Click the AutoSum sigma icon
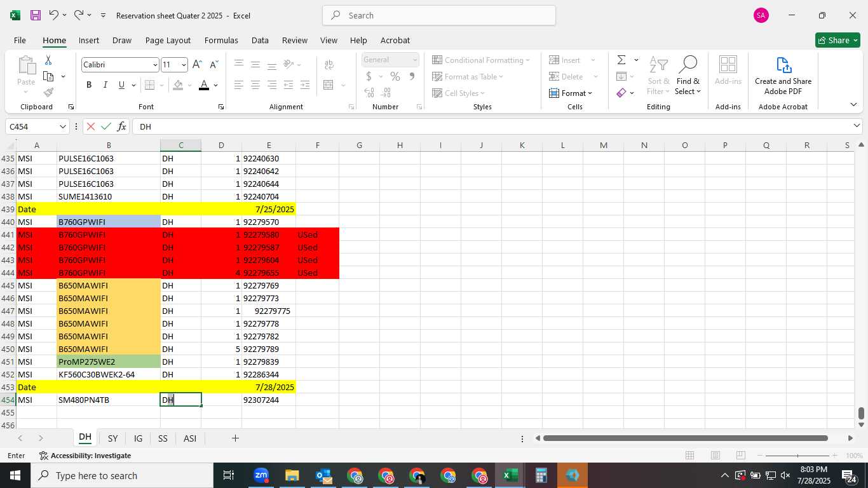 click(x=621, y=60)
